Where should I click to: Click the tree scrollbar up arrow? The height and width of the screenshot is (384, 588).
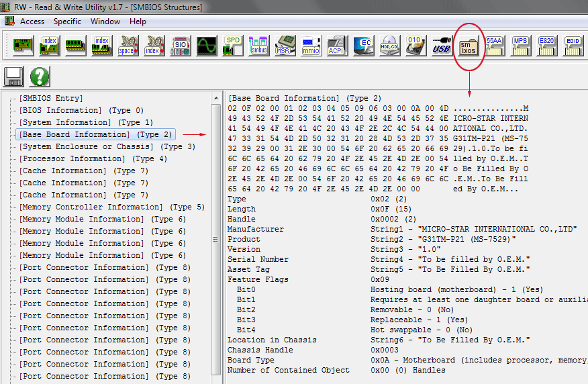pyautogui.click(x=216, y=99)
